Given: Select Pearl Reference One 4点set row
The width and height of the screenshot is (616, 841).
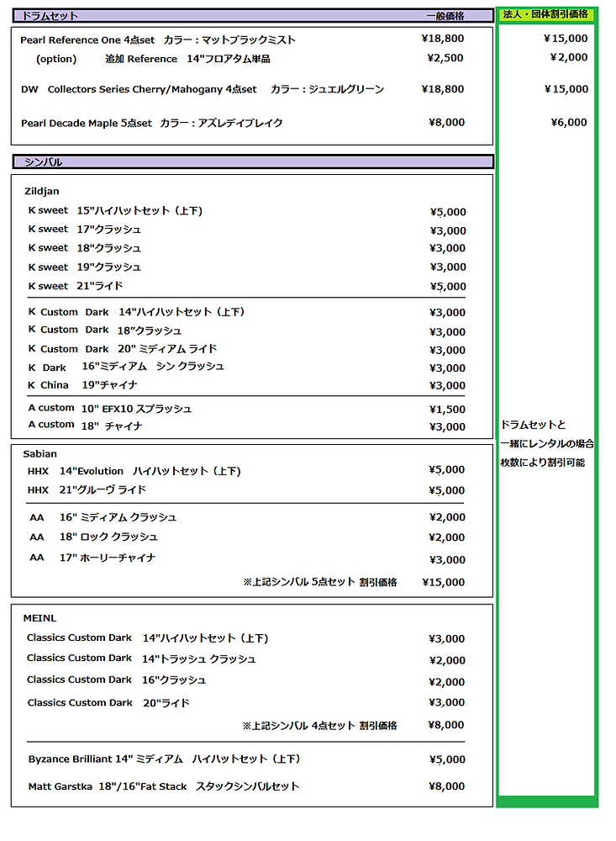Looking at the screenshot, I should pyautogui.click(x=158, y=40).
